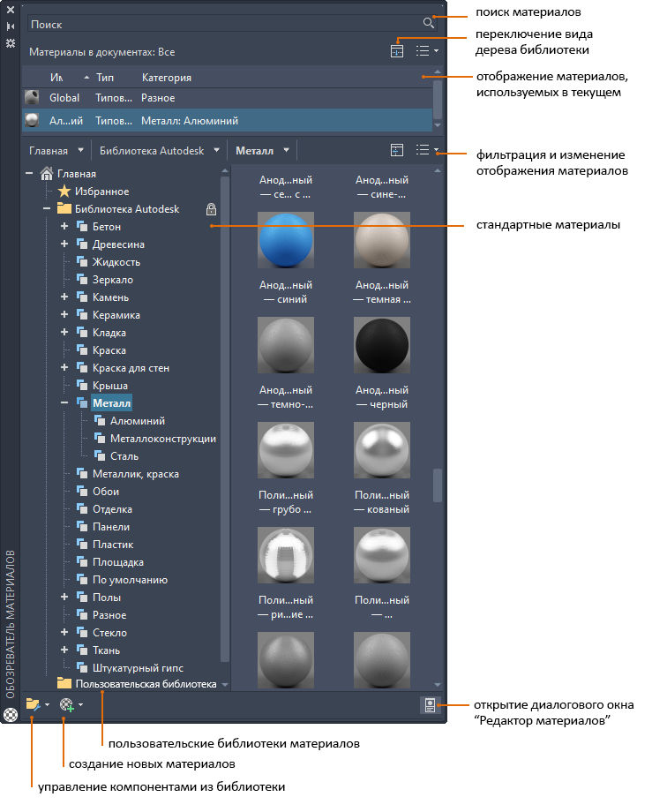
Task: Select the Крыша category
Action: [x=109, y=386]
